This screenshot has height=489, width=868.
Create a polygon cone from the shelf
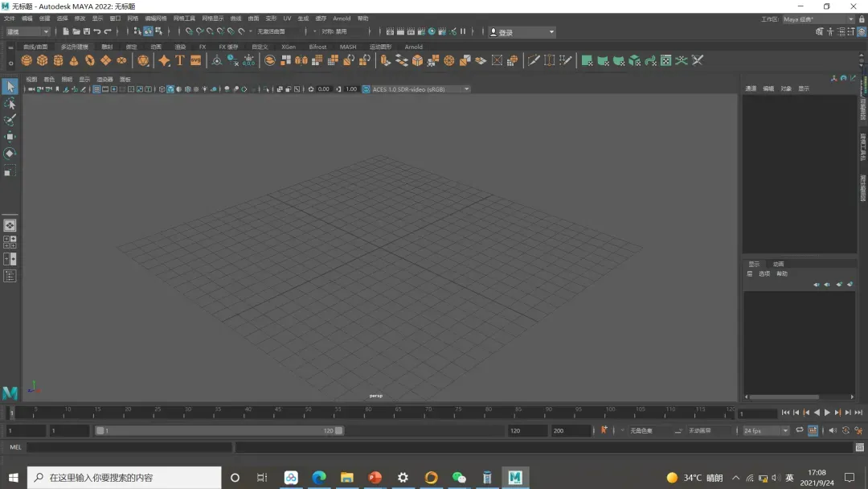pyautogui.click(x=74, y=60)
